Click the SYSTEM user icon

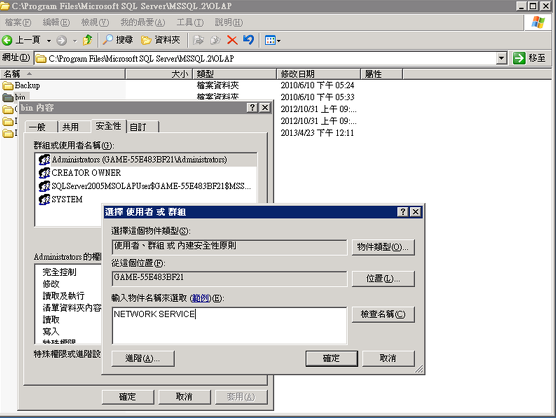[x=44, y=199]
